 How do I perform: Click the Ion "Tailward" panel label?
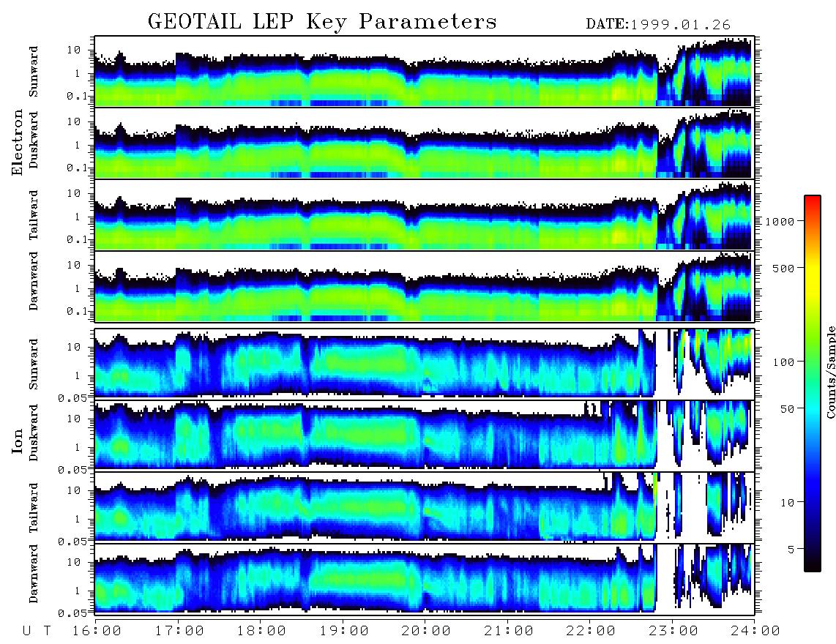click(x=34, y=508)
